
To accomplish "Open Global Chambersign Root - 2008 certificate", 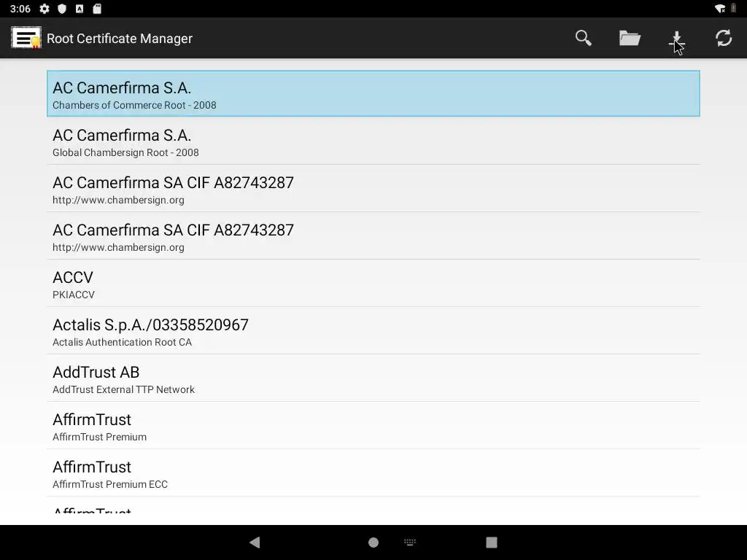I will (373, 141).
